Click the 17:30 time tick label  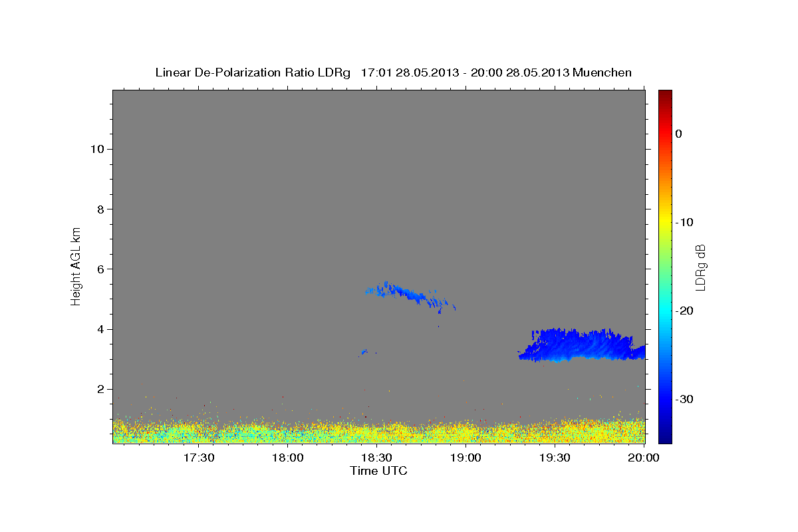pyautogui.click(x=199, y=458)
